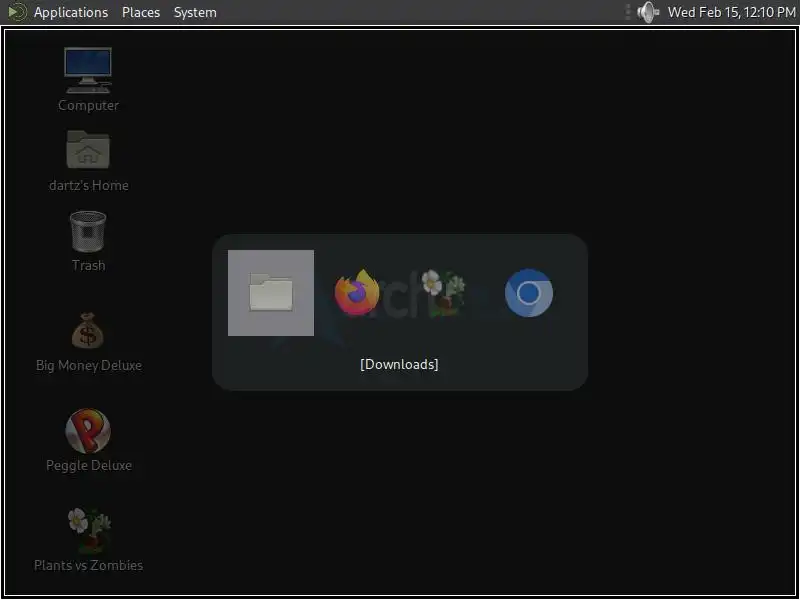Click the Big Money Deluxe label text
Image resolution: width=800 pixels, height=600 pixels.
click(89, 365)
